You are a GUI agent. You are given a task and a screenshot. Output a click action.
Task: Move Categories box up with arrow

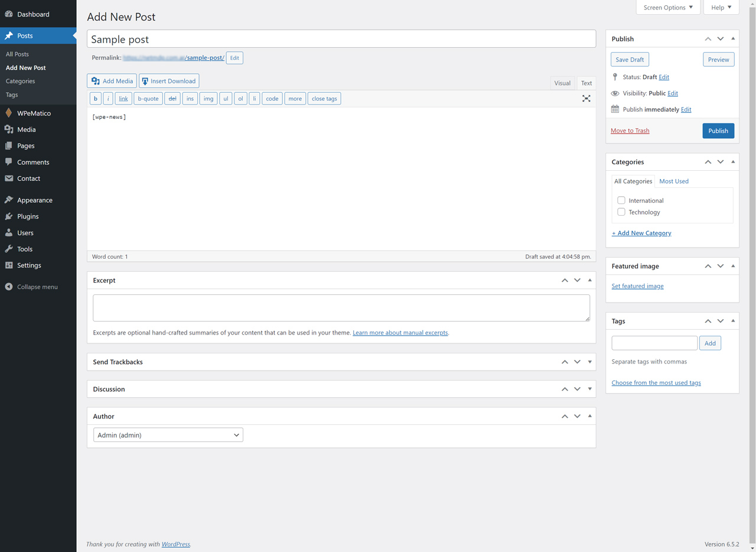click(x=708, y=162)
